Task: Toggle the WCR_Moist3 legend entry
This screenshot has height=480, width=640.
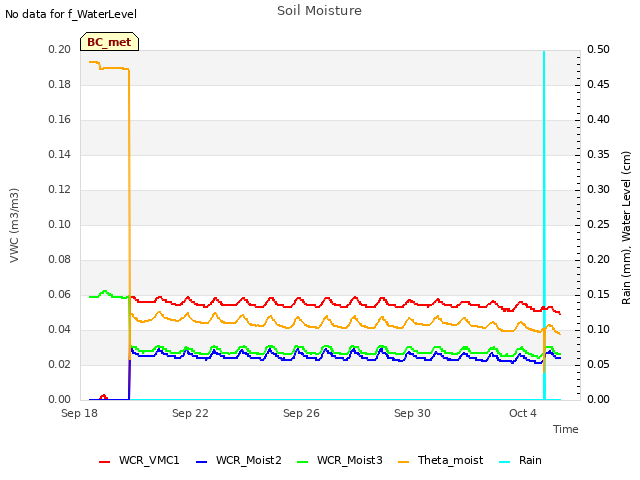Action: pyautogui.click(x=340, y=460)
